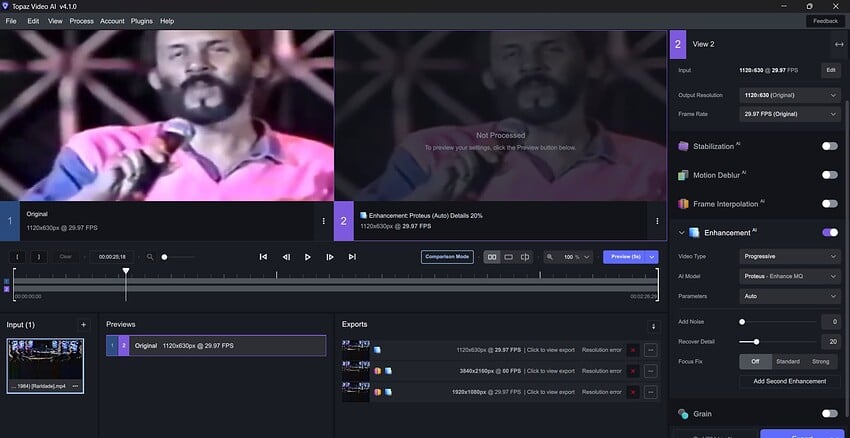Enable the Frame Interpolation toggle
Image resolution: width=850 pixels, height=438 pixels.
[x=829, y=203]
